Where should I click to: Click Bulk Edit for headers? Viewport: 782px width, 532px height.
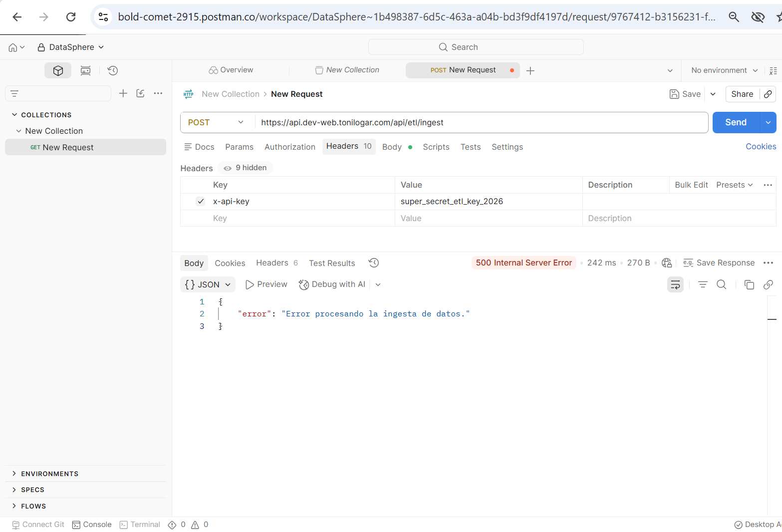point(691,185)
